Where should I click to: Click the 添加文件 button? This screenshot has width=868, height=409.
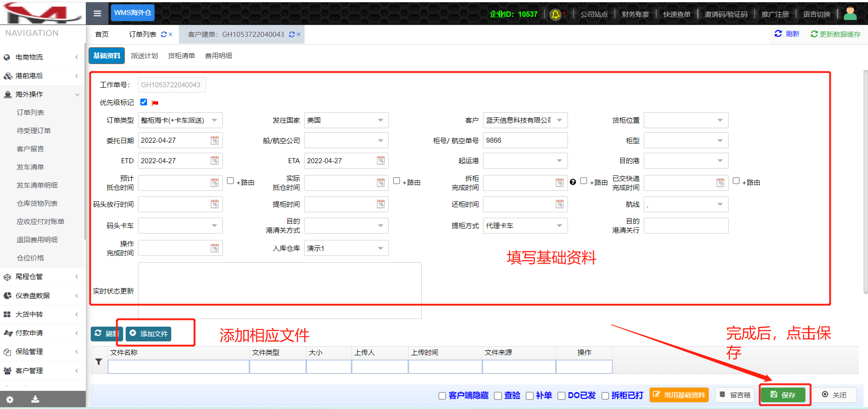[x=149, y=334]
